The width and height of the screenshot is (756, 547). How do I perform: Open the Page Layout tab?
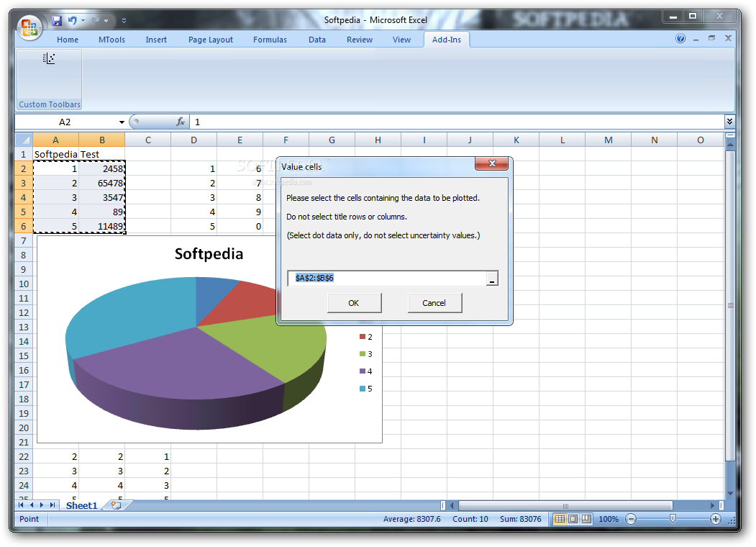pyautogui.click(x=211, y=40)
